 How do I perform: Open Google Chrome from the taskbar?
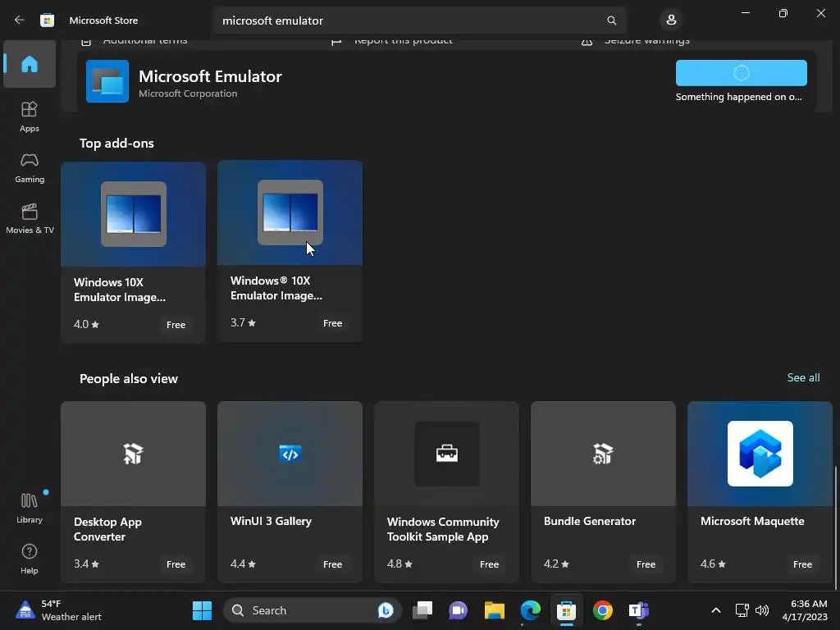[603, 610]
